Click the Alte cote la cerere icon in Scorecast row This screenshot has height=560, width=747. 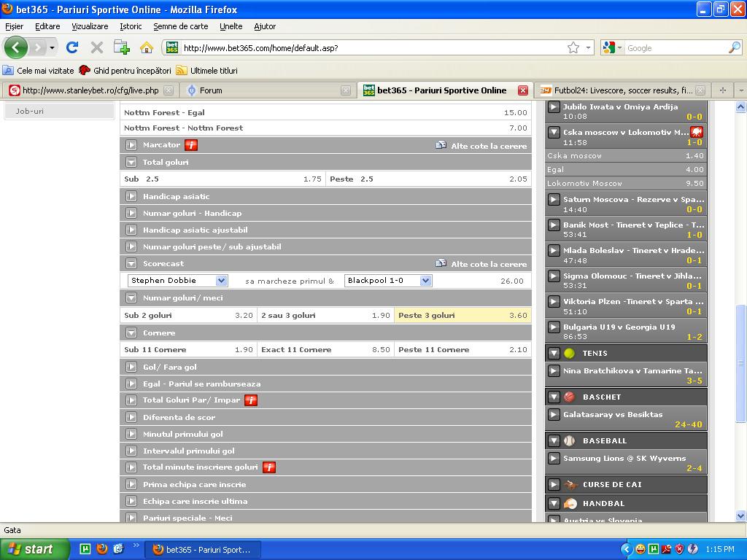tap(441, 263)
